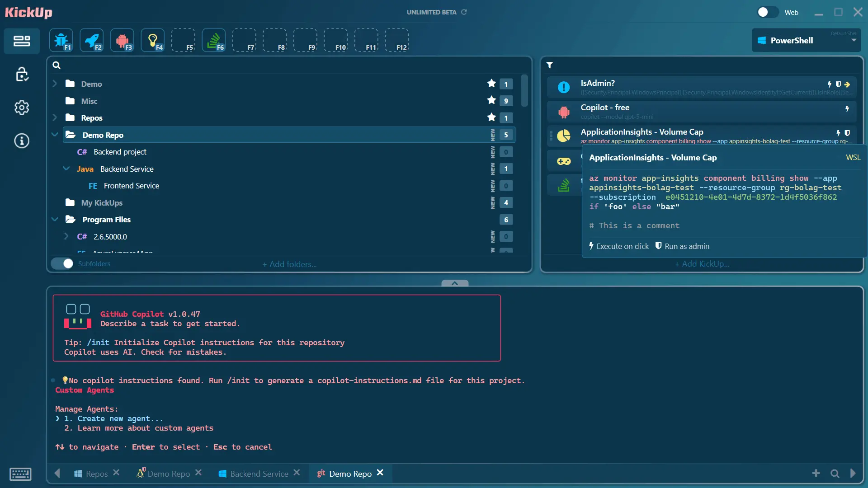Toggle favorite star on Misc folder
The height and width of the screenshot is (488, 868).
click(491, 100)
